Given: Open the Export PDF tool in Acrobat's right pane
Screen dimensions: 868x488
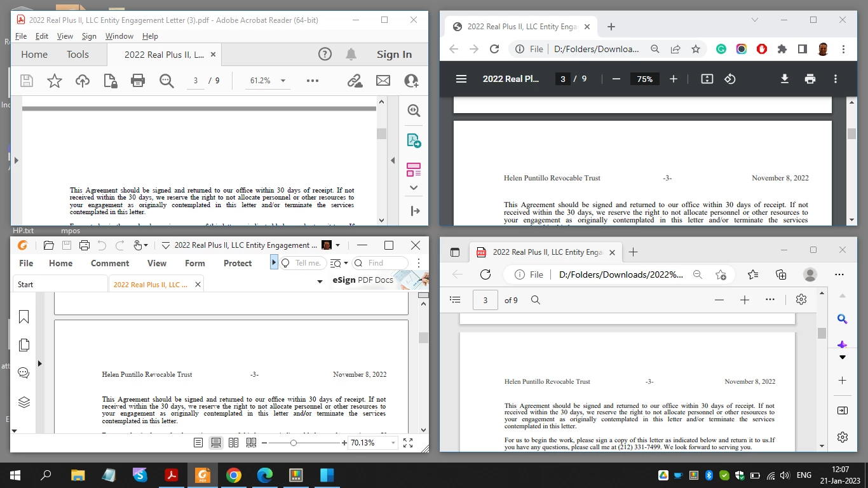Looking at the screenshot, I should point(414,140).
